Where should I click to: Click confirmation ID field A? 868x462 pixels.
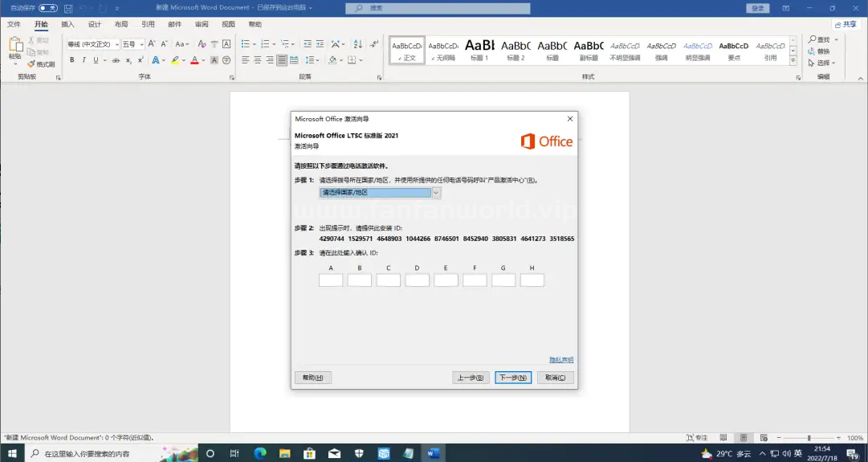coord(331,280)
